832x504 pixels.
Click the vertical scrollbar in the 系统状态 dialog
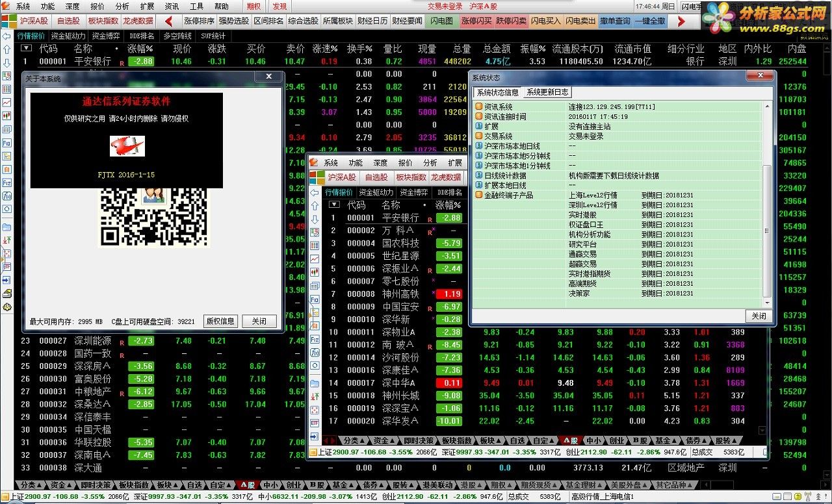pyautogui.click(x=767, y=204)
